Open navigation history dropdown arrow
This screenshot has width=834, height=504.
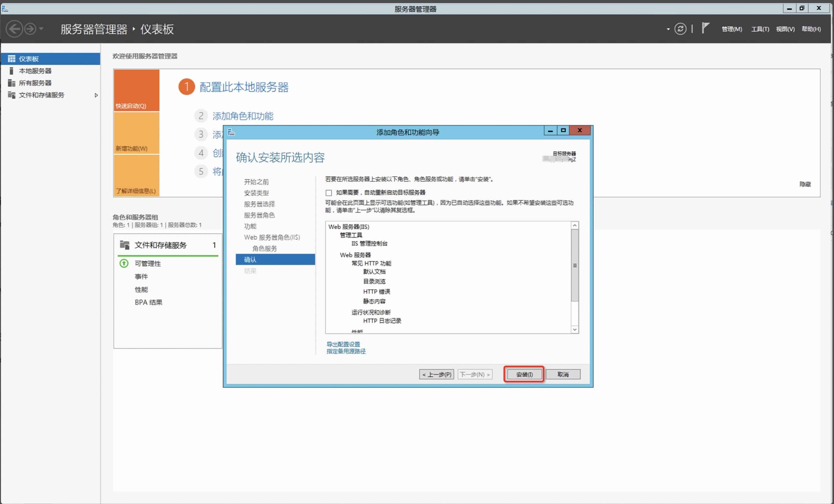(x=41, y=29)
